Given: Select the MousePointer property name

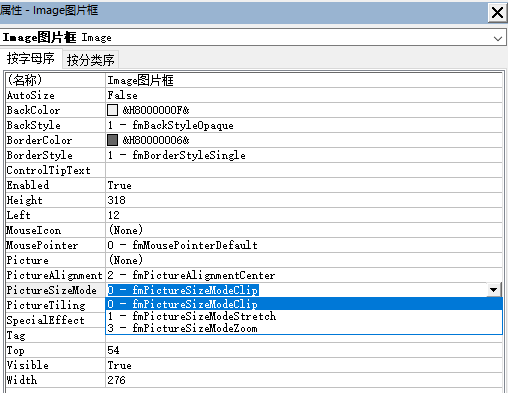Looking at the screenshot, I should tap(55, 245).
